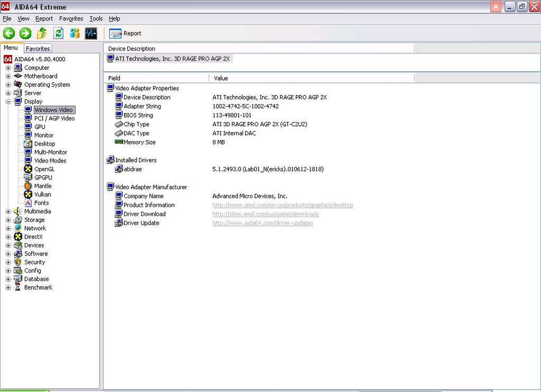Click the Multi-Monitor tree item icon

tap(28, 152)
